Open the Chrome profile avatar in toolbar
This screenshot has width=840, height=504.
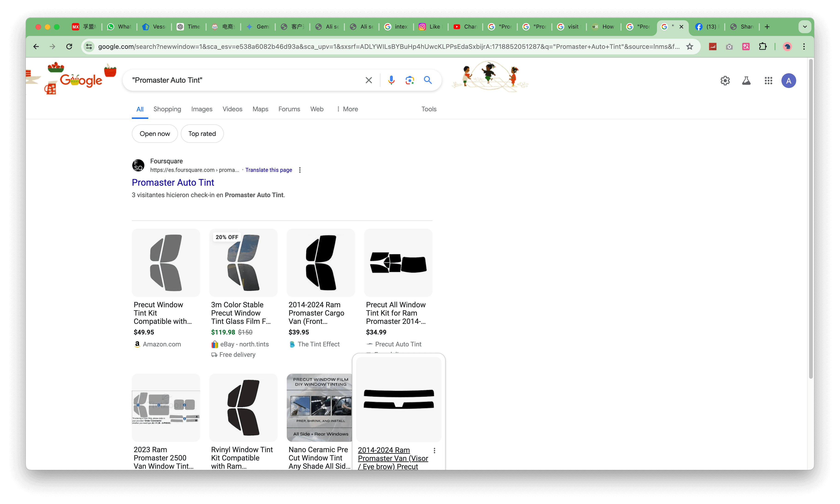[x=787, y=47]
